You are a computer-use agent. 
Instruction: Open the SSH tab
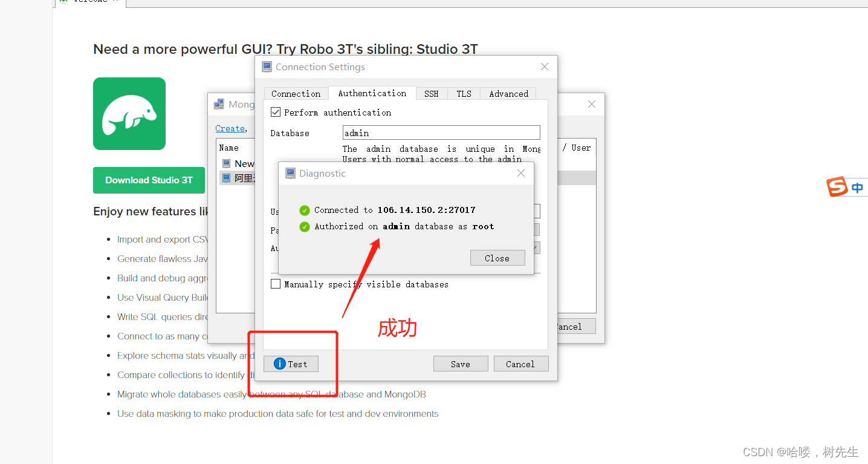pyautogui.click(x=432, y=94)
